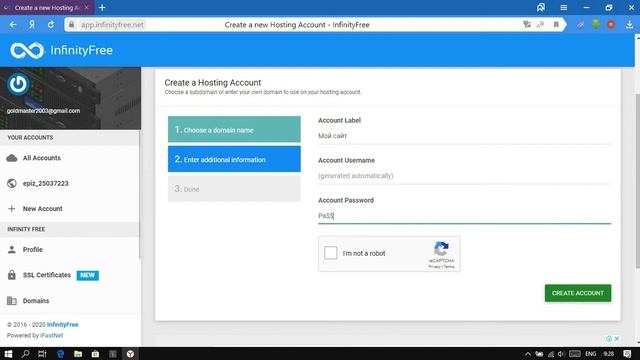The height and width of the screenshot is (360, 640).
Task: Click the Account Username field
Action: tap(464, 176)
